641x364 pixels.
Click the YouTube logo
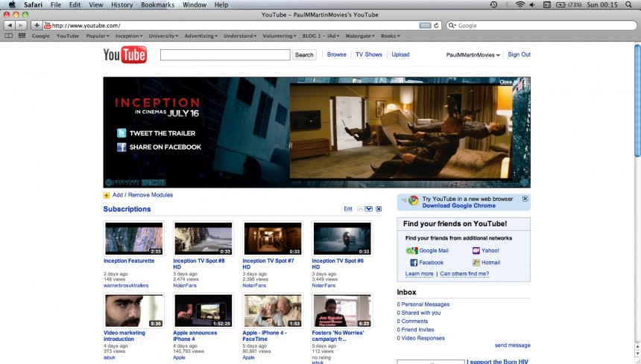(124, 55)
